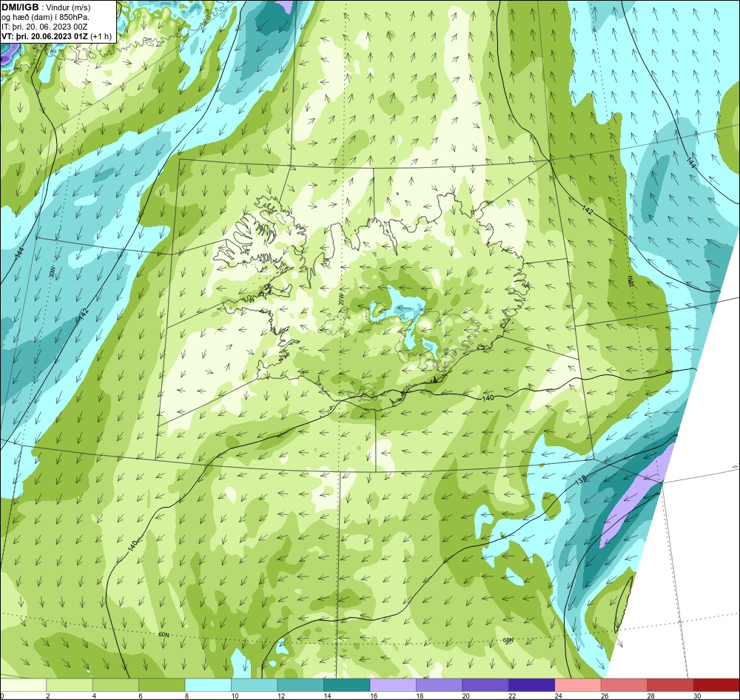The image size is (740, 700).
Task: Click the '(+1 h)' forecast offset text
Action: click(101, 36)
